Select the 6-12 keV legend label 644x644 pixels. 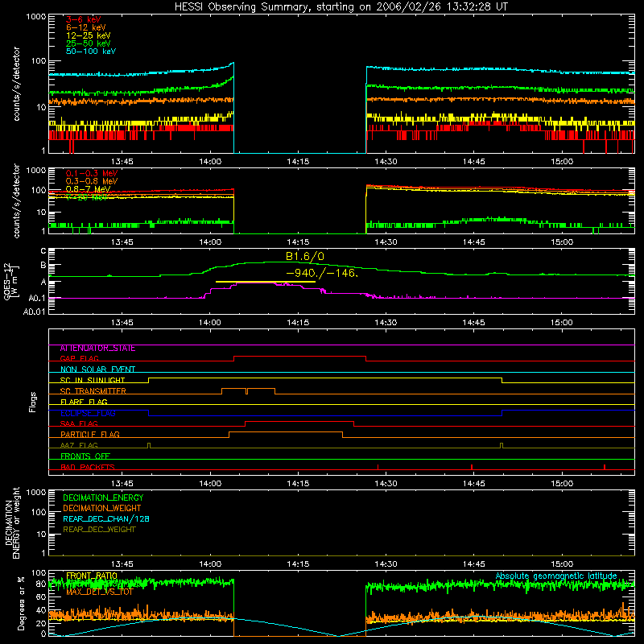click(86, 27)
